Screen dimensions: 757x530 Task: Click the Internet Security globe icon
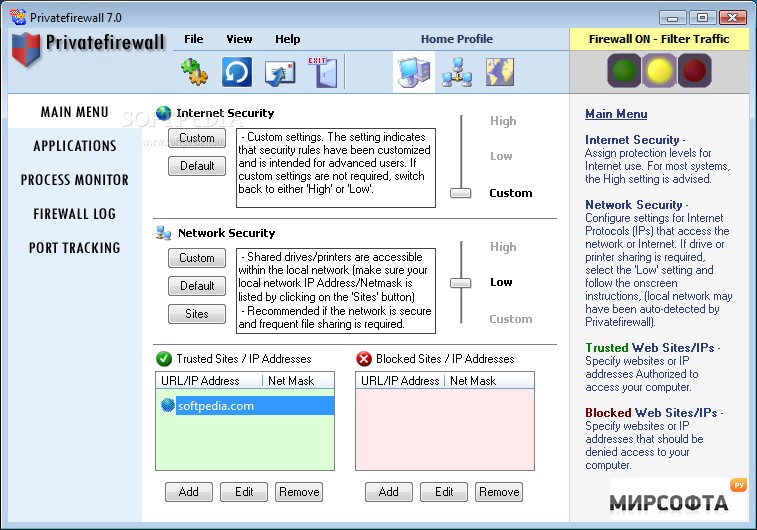tap(164, 113)
